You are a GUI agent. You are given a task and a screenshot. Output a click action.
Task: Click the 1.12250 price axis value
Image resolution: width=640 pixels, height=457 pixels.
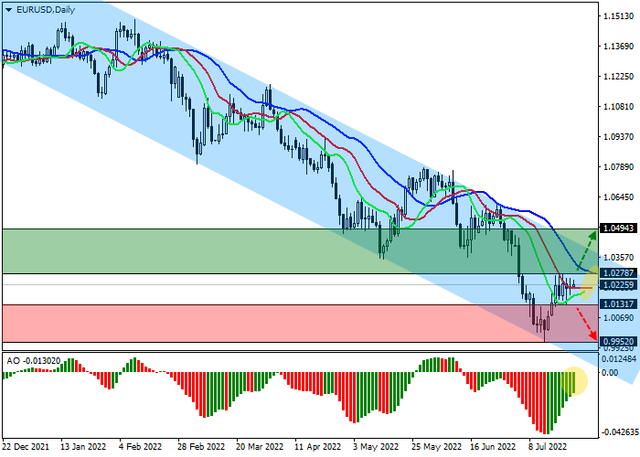(x=619, y=77)
